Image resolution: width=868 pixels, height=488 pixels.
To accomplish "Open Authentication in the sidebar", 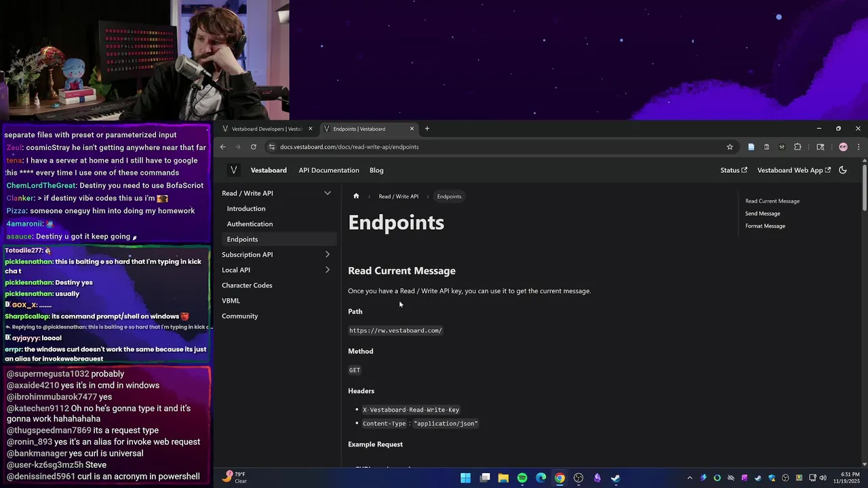I will coord(250,224).
